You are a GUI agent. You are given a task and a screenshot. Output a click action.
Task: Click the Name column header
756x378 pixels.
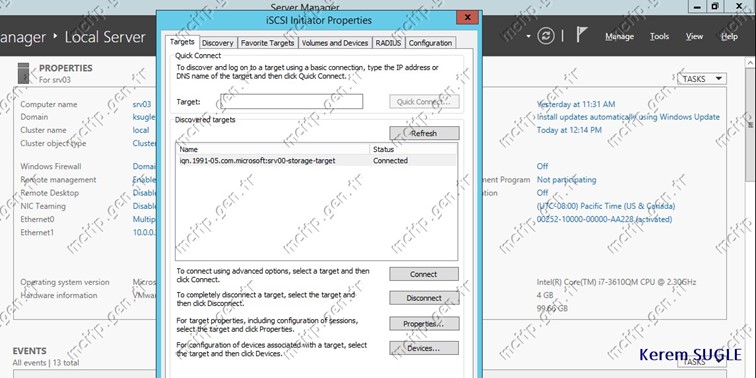click(x=273, y=149)
